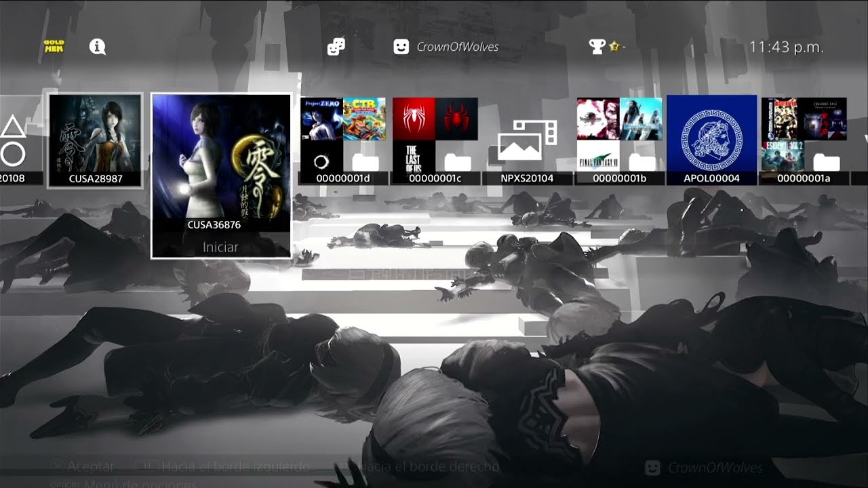Select the top-left thumbnail in folder 00000001b

(598, 119)
